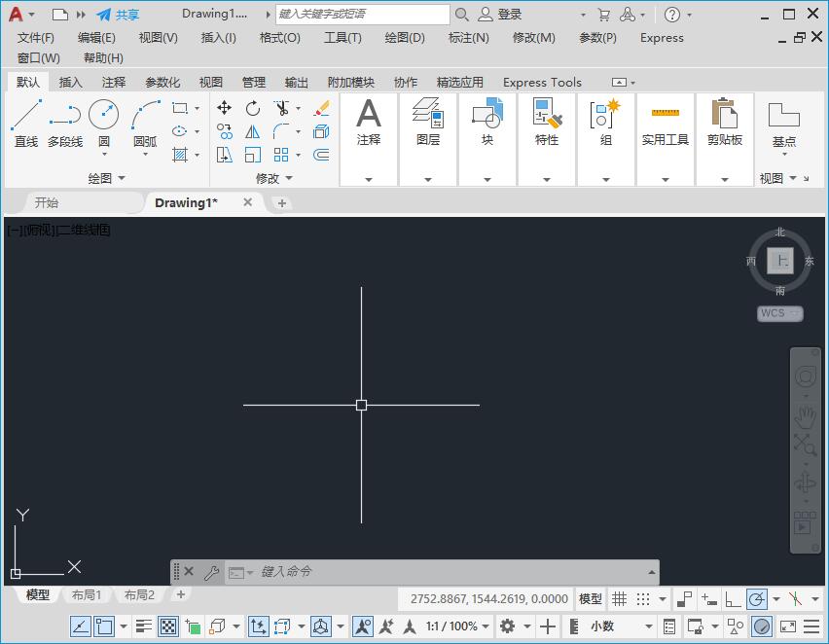Switch to the 布局1 layout tab
The height and width of the screenshot is (644, 829).
[87, 595]
